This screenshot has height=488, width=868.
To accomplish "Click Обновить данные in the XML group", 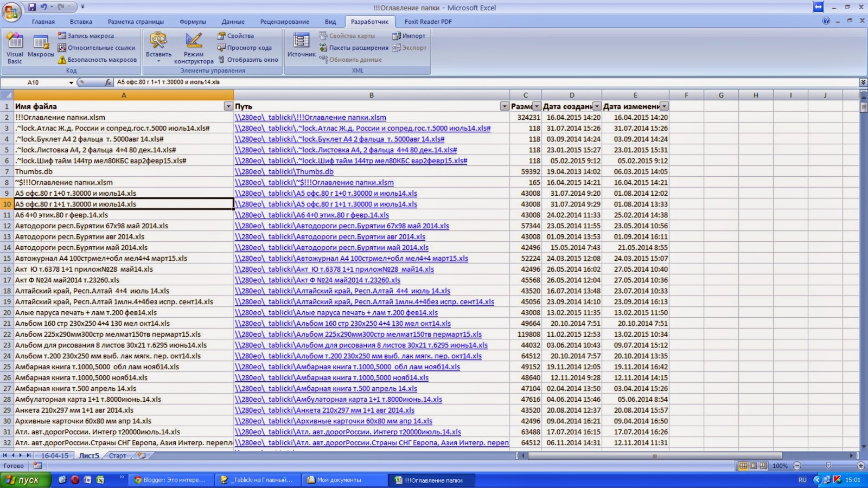I will pos(350,60).
